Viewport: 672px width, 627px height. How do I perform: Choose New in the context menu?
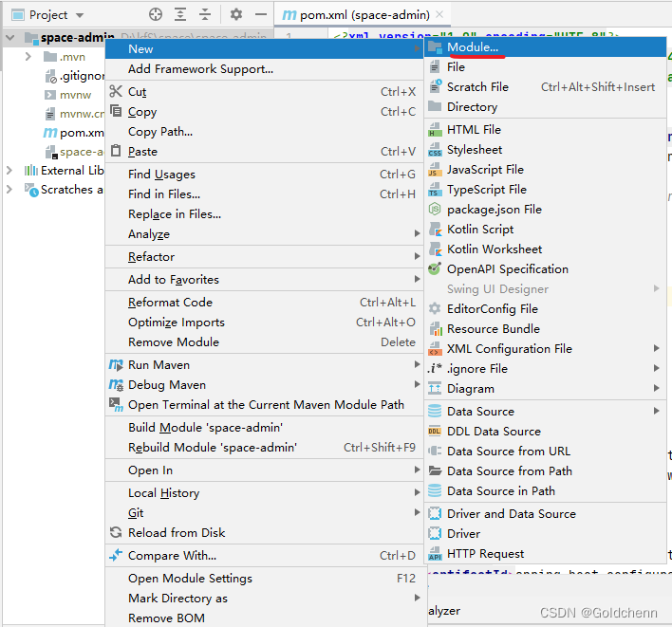pyautogui.click(x=264, y=48)
